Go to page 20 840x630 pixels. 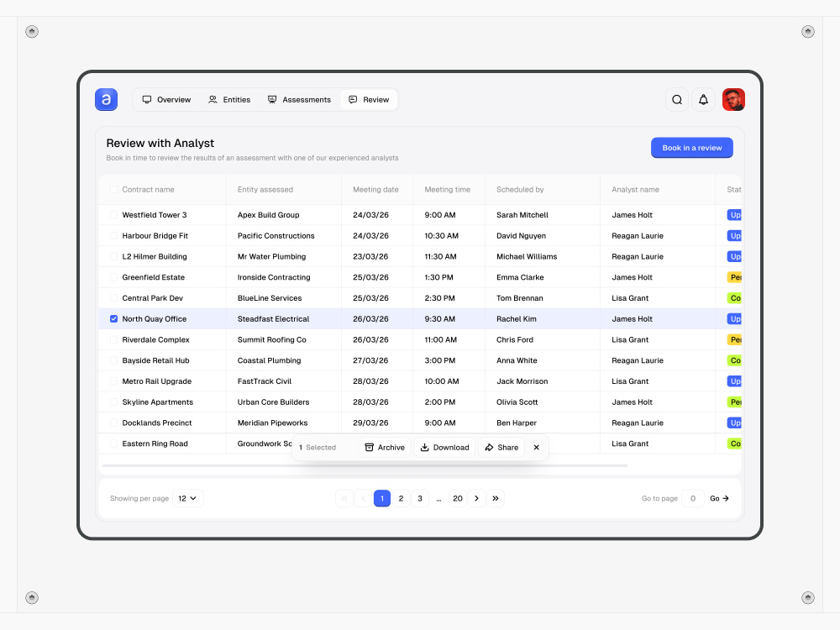click(x=458, y=498)
